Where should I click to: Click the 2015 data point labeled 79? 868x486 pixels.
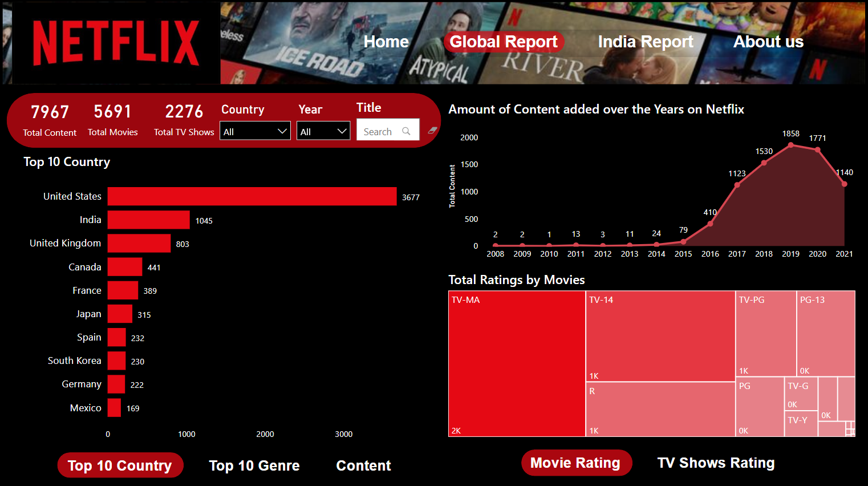pyautogui.click(x=683, y=242)
